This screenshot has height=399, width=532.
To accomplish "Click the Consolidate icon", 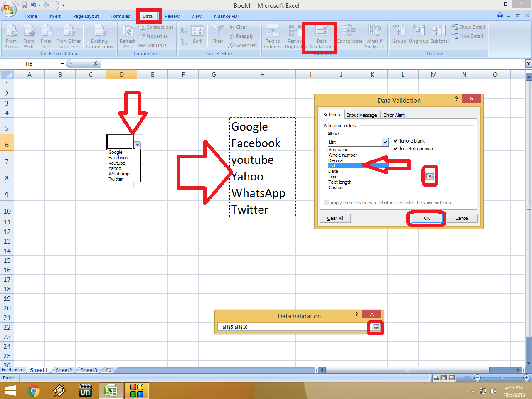I will coord(350,36).
